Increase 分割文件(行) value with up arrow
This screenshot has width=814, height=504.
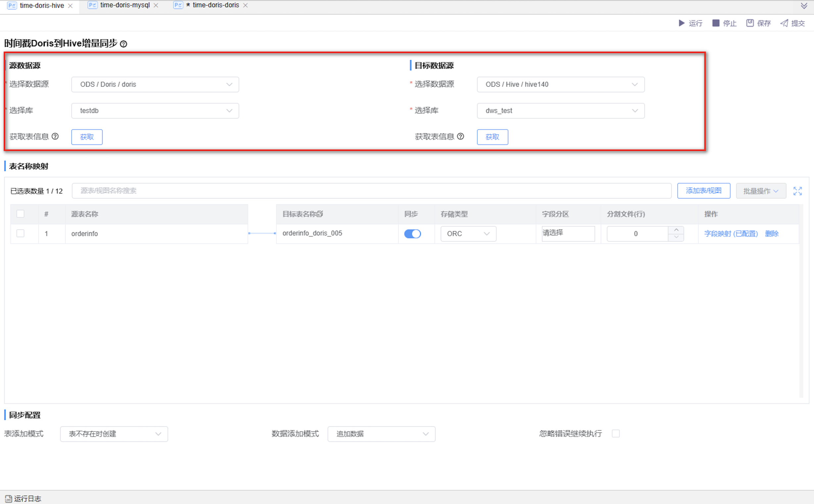(x=676, y=230)
